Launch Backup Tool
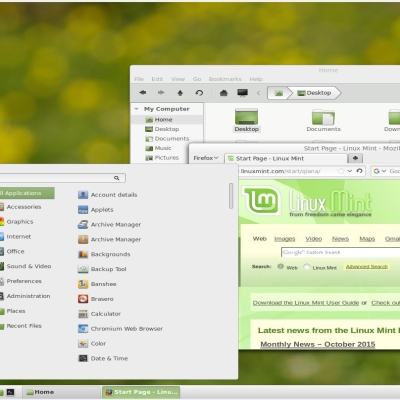This screenshot has width=400, height=400. pyautogui.click(x=102, y=269)
